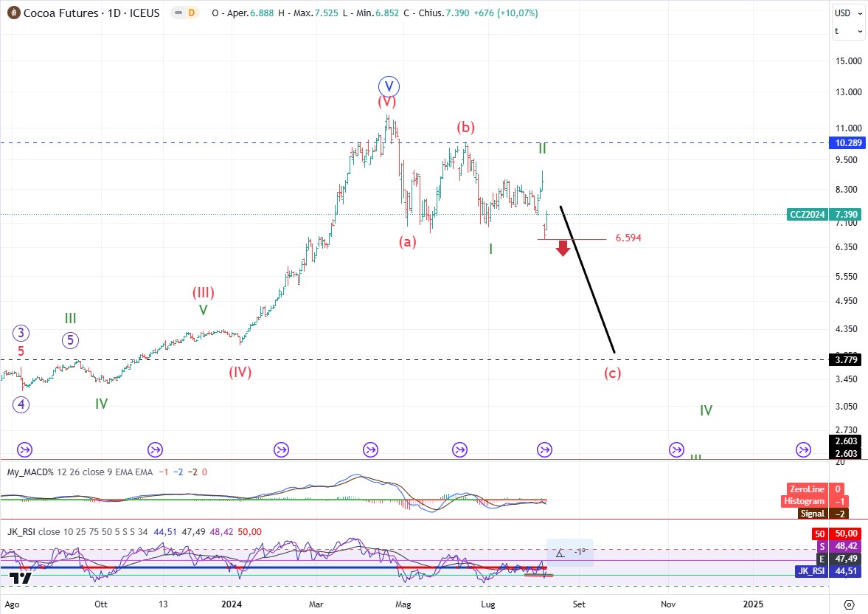Select the green V wave label
Viewport: 868px width, 614px height.
coord(203,311)
